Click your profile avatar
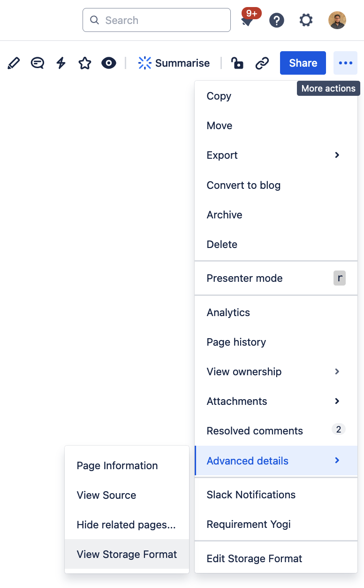 click(337, 20)
